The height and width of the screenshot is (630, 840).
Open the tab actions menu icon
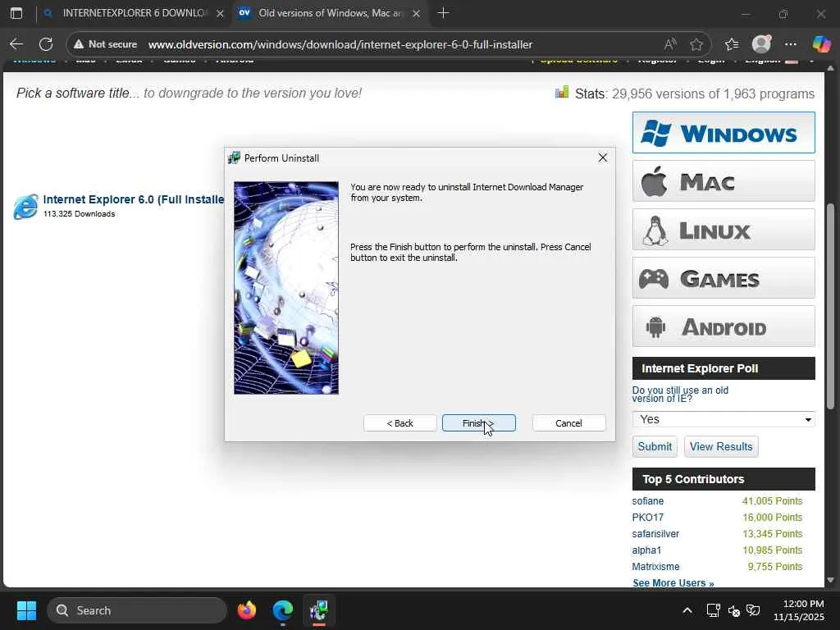point(16,13)
